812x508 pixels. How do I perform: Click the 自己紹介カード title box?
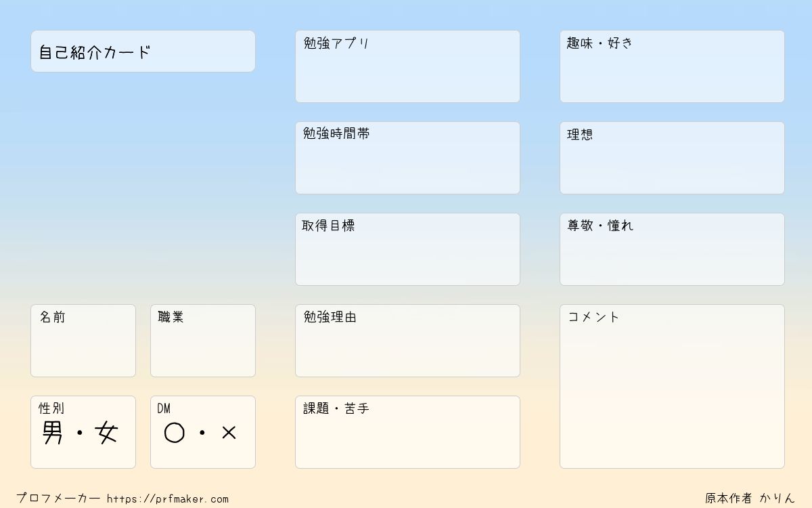coord(143,51)
